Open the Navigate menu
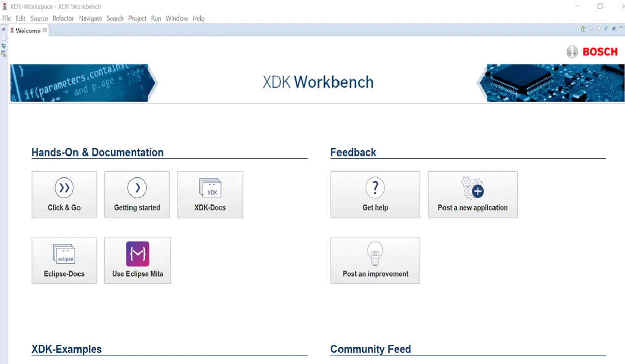Image resolution: width=625 pixels, height=364 pixels. 91,18
